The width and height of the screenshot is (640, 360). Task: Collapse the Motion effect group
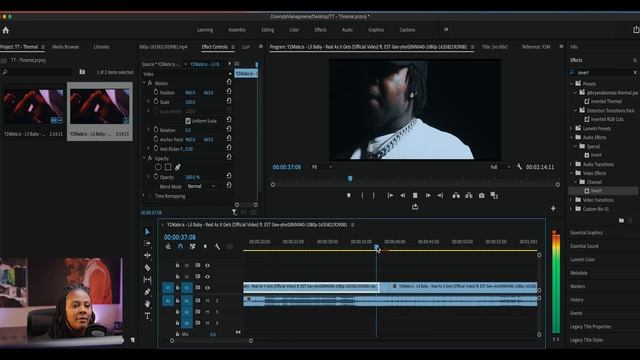(x=144, y=83)
